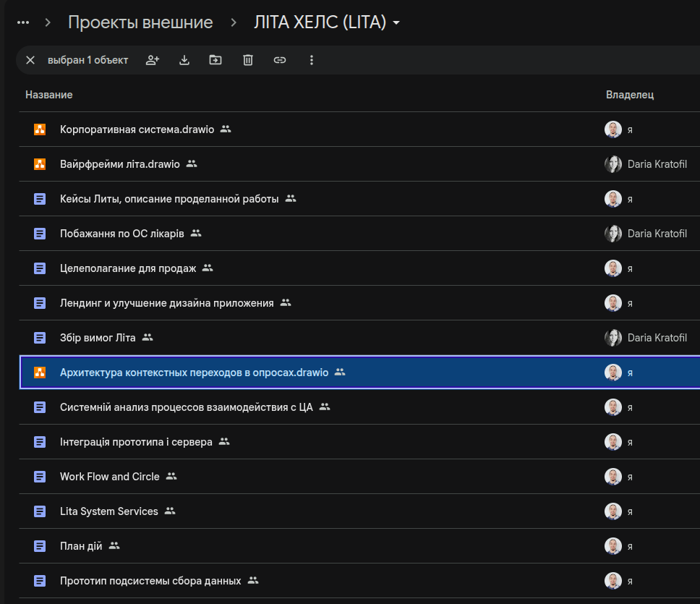Click the Владелец column header
The image size is (700, 604).
(x=629, y=95)
